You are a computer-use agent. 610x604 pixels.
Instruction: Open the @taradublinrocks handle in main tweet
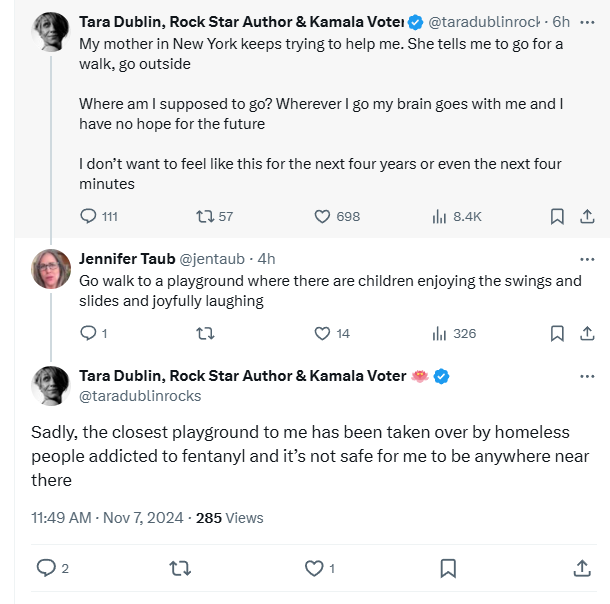click(140, 396)
